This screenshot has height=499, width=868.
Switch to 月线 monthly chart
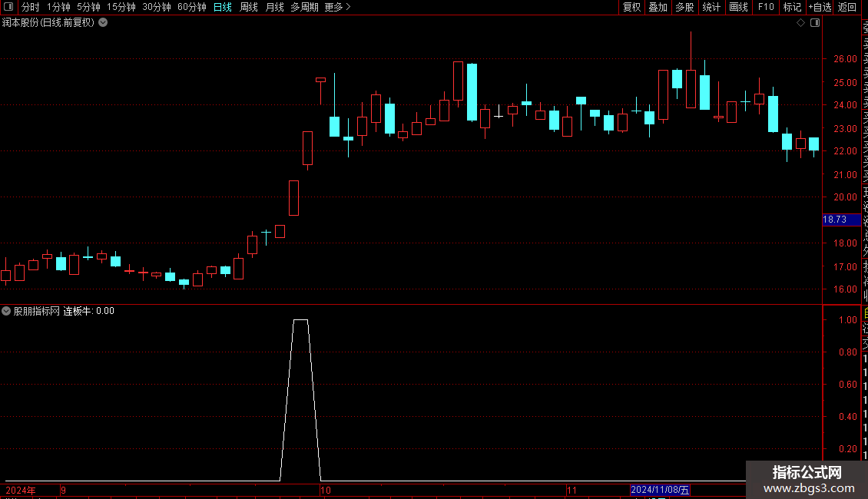click(x=274, y=7)
